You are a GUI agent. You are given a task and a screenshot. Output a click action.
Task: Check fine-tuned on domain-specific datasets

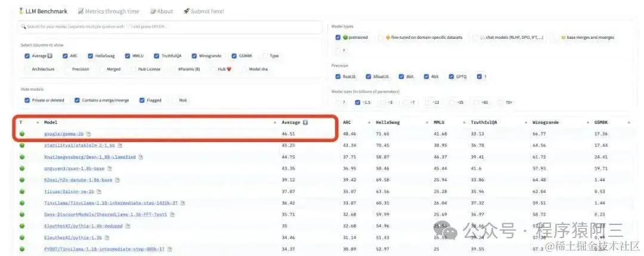pyautogui.click(x=380, y=38)
